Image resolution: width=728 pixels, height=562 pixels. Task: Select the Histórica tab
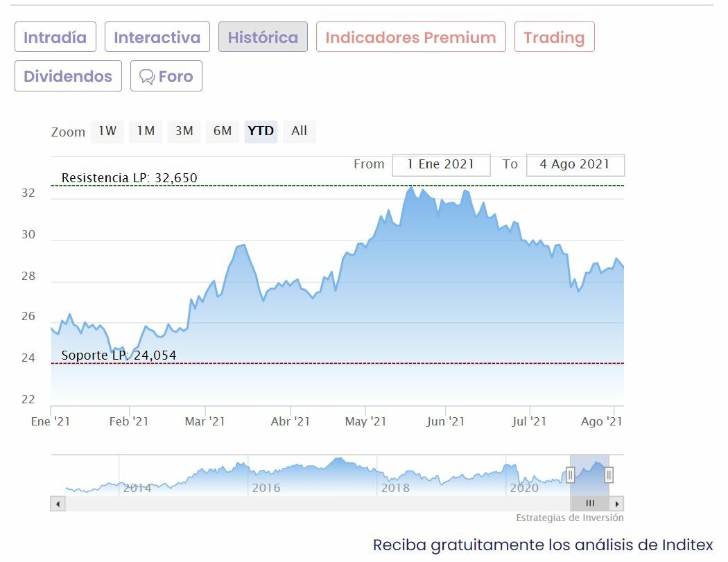[263, 37]
